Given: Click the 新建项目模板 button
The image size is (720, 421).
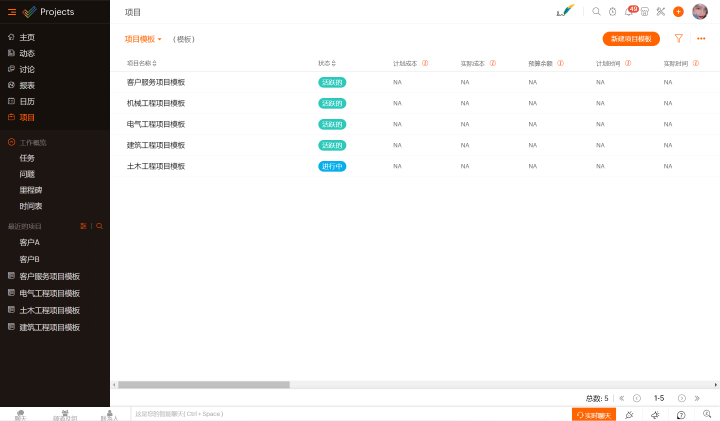Looking at the screenshot, I should click(x=631, y=39).
